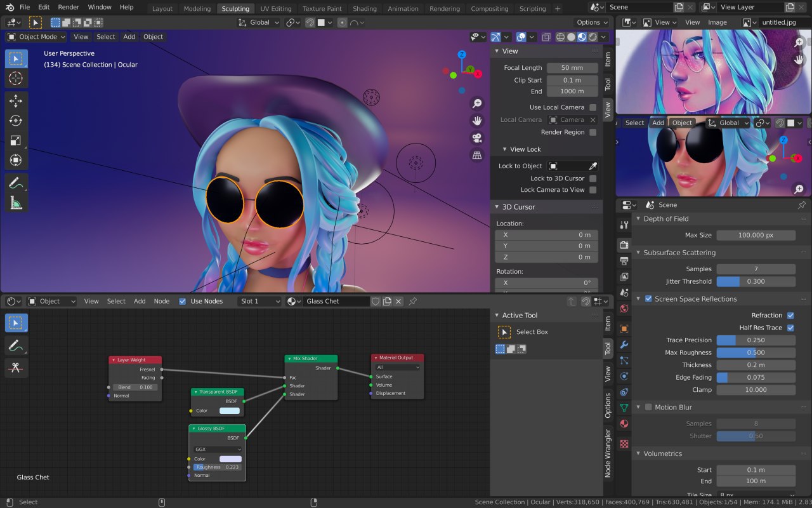Switch to the UV Editing workspace tab
The width and height of the screenshot is (812, 508).
point(276,9)
